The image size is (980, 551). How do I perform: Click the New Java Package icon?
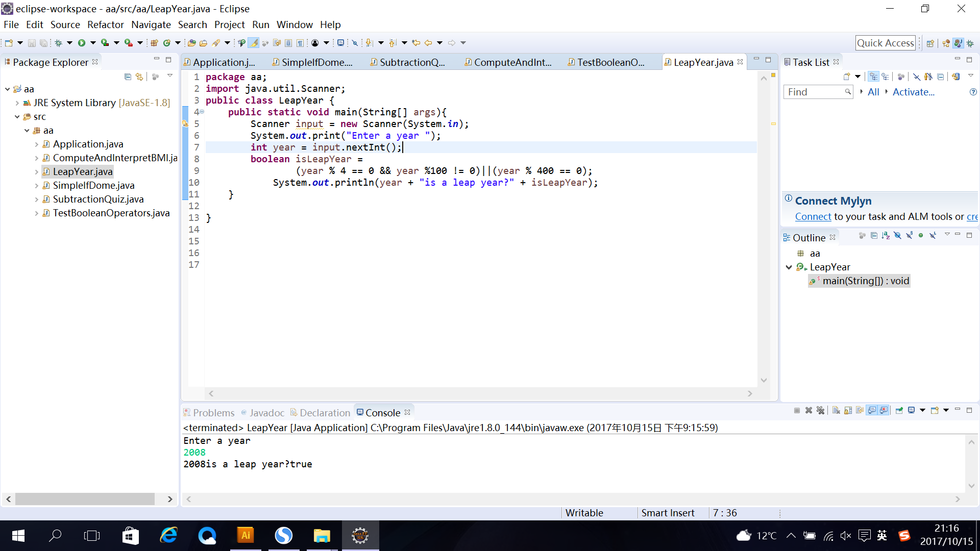(154, 43)
